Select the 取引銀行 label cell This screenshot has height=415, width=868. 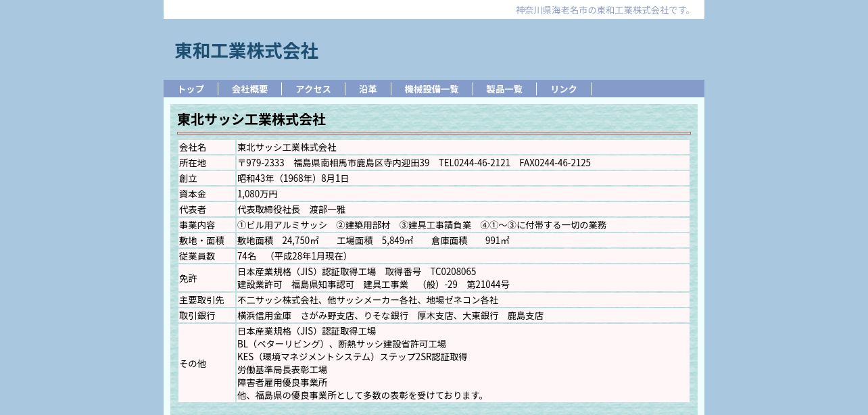(x=207, y=316)
